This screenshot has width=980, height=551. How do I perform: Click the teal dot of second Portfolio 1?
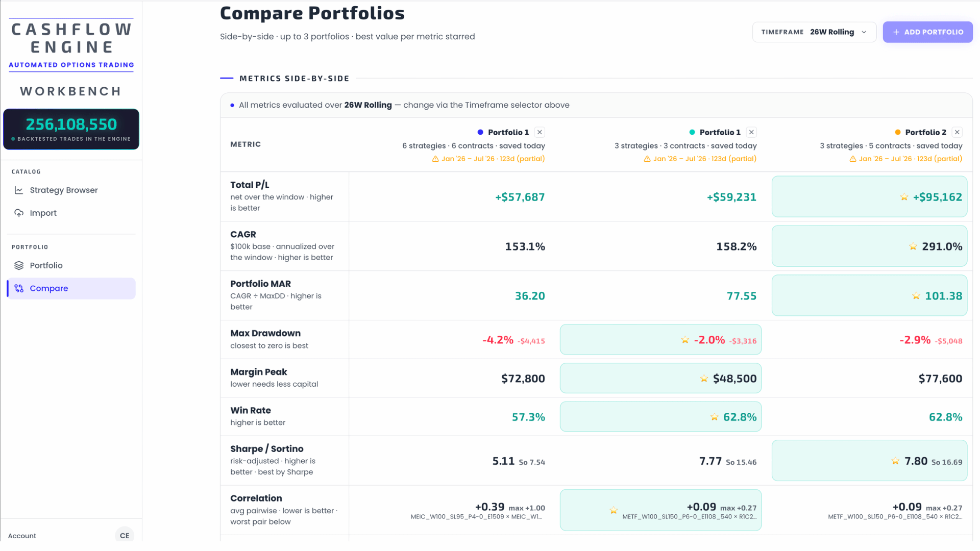tap(692, 132)
